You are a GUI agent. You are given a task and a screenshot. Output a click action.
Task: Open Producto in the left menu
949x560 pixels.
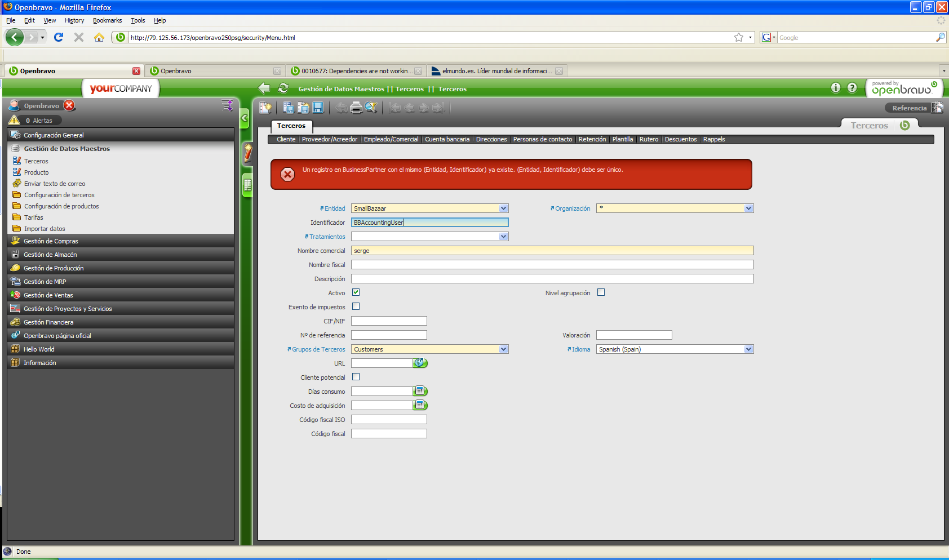[36, 172]
